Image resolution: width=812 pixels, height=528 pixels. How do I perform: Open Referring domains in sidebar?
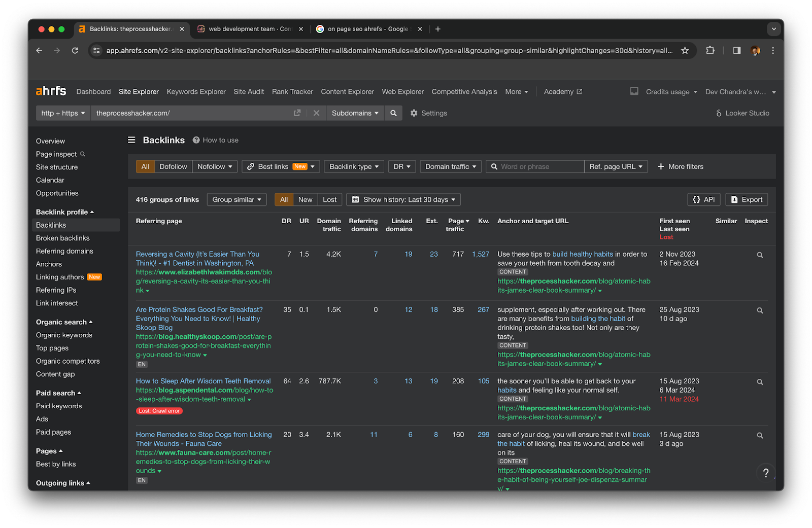coord(64,251)
